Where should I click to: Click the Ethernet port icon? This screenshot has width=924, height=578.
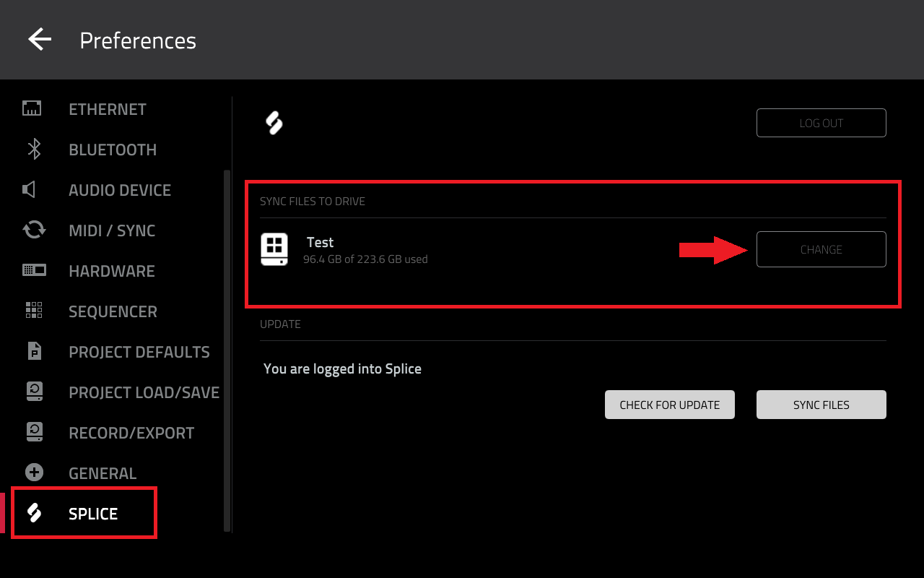click(x=32, y=109)
